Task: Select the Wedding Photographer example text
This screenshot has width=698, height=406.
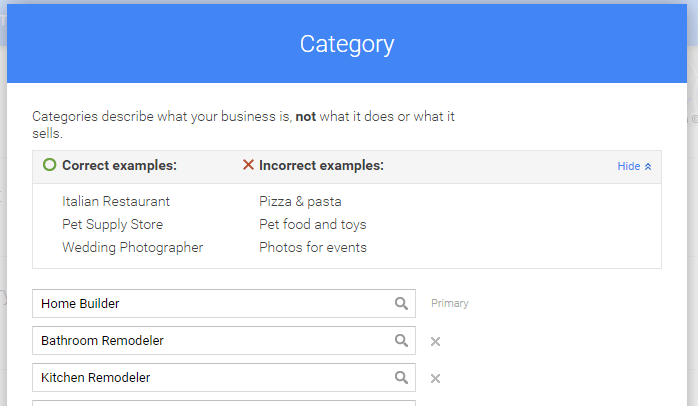Action: pos(133,247)
